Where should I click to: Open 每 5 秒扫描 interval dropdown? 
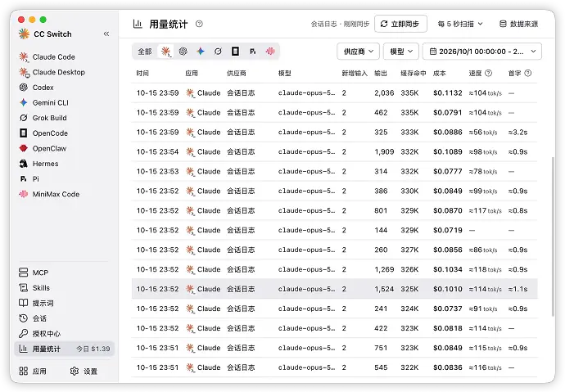coord(460,24)
